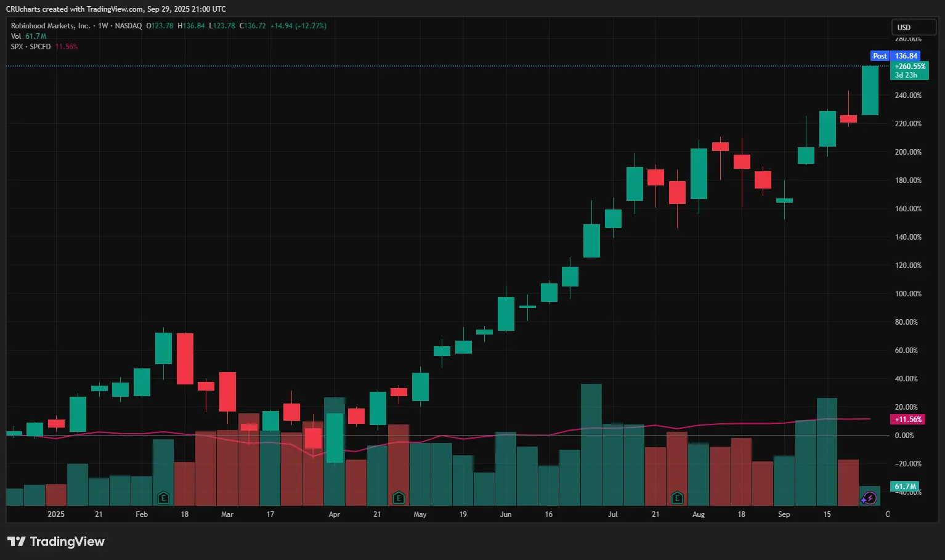Viewport: 945px width, 560px height.
Task: Select the Robinhood Markets, Inc. symbol title
Action: (x=50, y=26)
